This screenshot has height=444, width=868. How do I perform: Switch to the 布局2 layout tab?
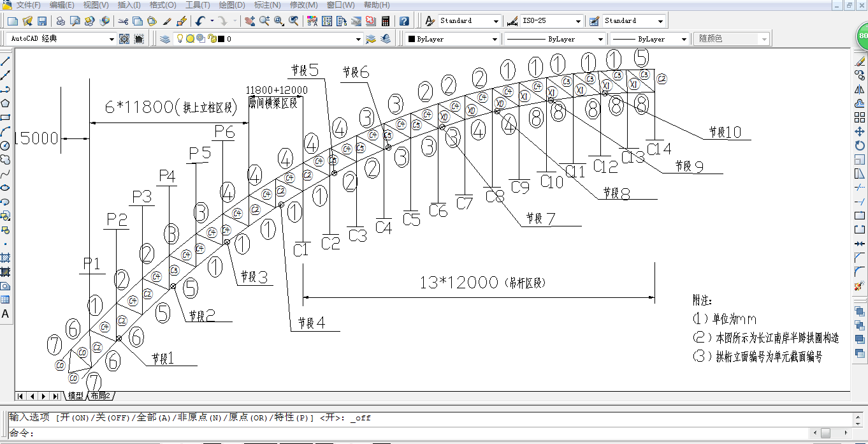(x=100, y=396)
